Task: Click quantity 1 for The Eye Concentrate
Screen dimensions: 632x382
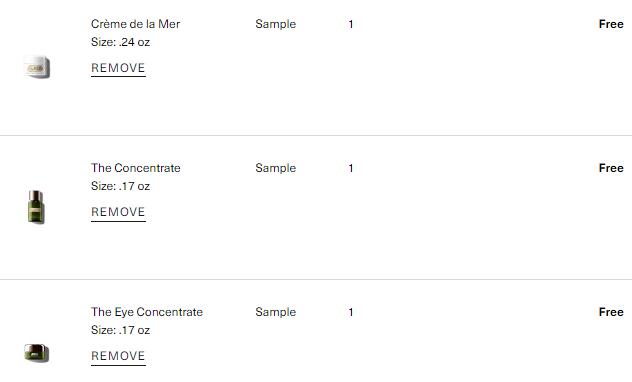Action: tap(351, 312)
